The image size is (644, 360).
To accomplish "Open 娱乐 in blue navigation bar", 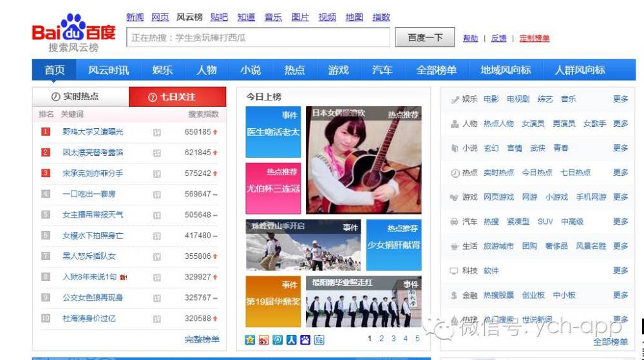I will point(162,70).
